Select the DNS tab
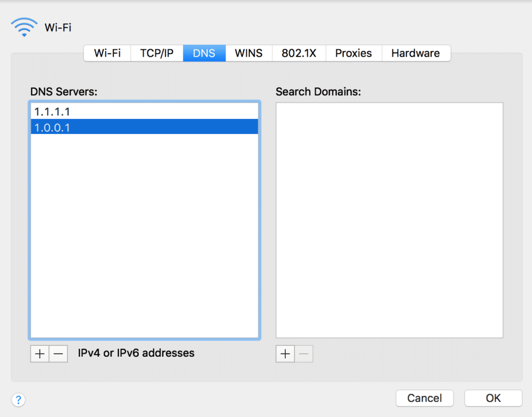The height and width of the screenshot is (417, 532). (204, 53)
